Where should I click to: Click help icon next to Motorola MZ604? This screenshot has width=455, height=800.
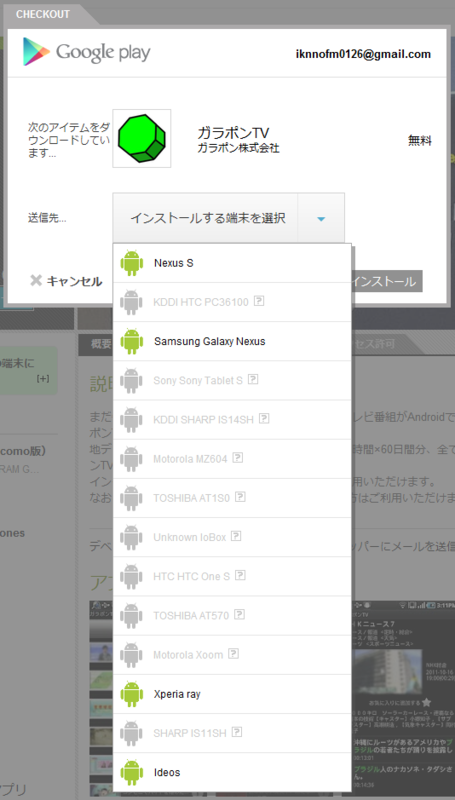coord(238,458)
